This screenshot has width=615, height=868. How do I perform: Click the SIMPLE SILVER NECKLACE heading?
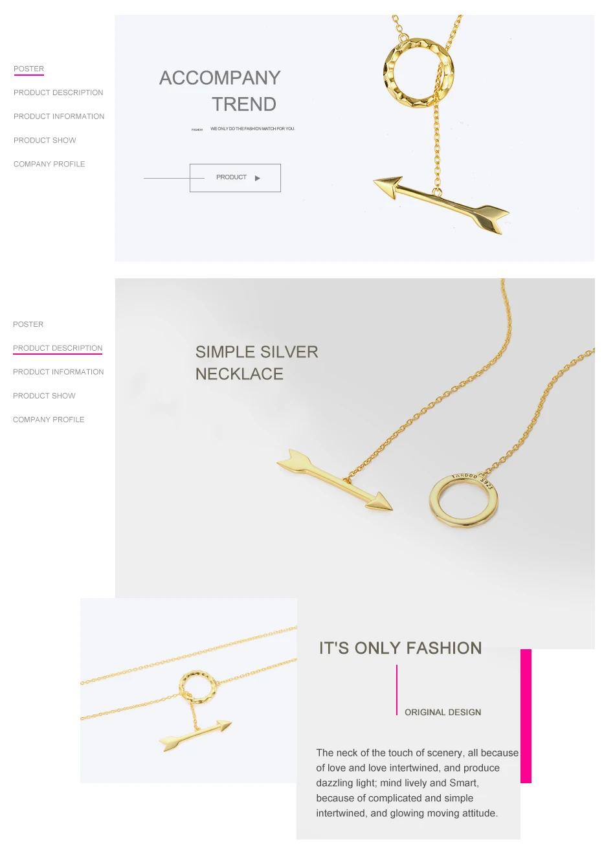pyautogui.click(x=257, y=363)
